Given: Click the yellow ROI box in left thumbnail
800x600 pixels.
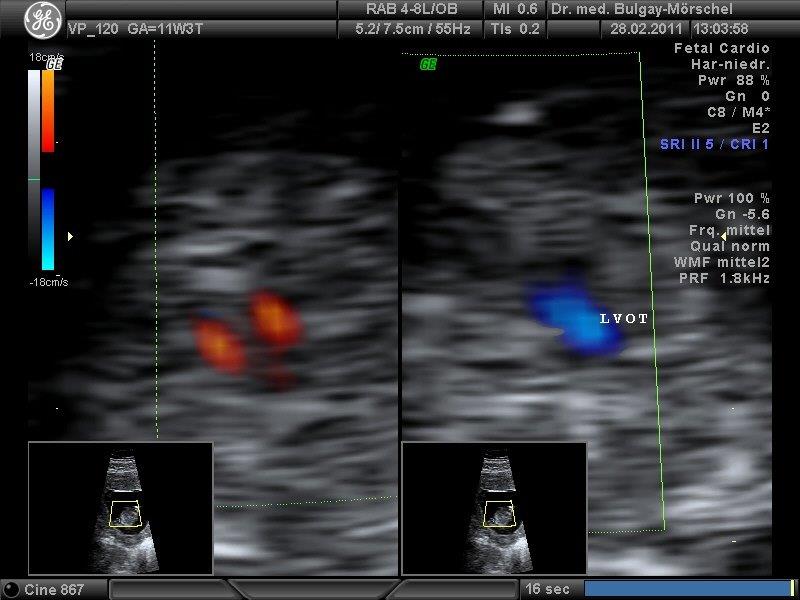Looking at the screenshot, I should point(125,513).
